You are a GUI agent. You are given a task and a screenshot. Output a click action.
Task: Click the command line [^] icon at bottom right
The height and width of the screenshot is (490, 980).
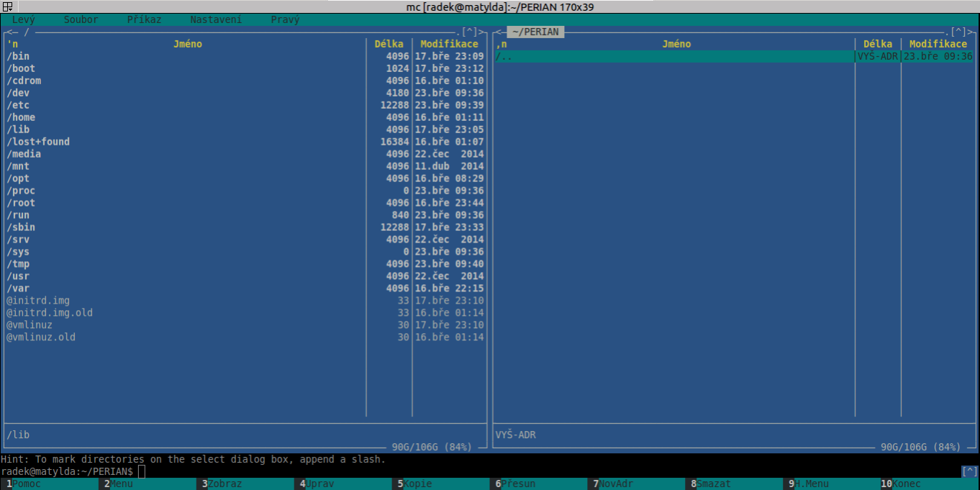[x=969, y=471]
